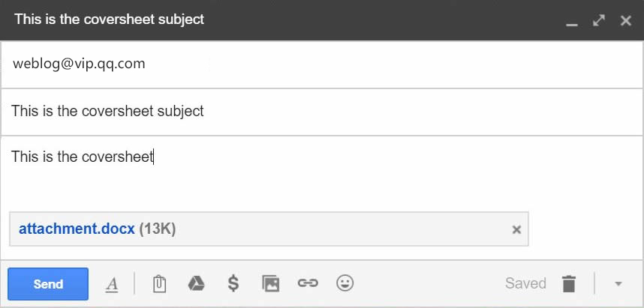Screen dimensions: 644x308
Task: Open the attachment.docx link
Action: 77,229
